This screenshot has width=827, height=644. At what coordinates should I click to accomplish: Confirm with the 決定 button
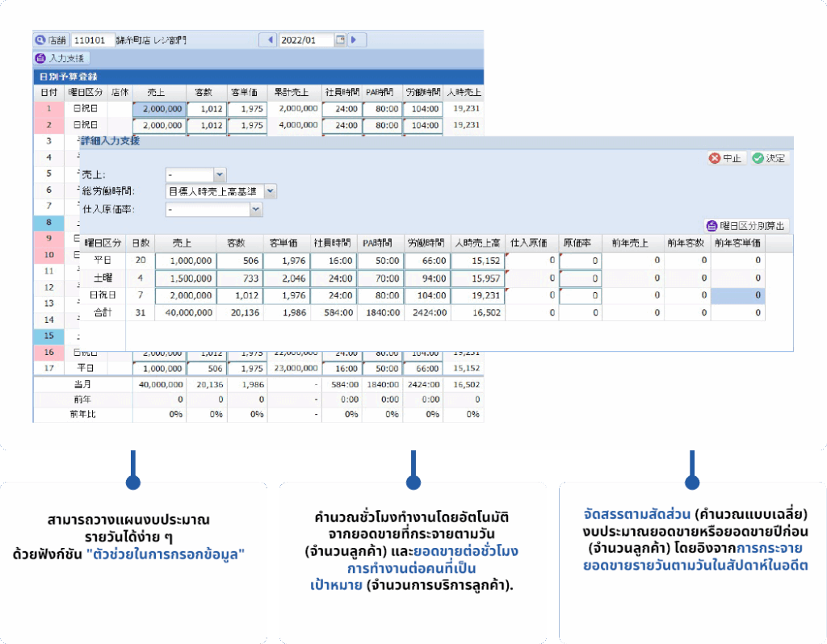[x=769, y=159]
